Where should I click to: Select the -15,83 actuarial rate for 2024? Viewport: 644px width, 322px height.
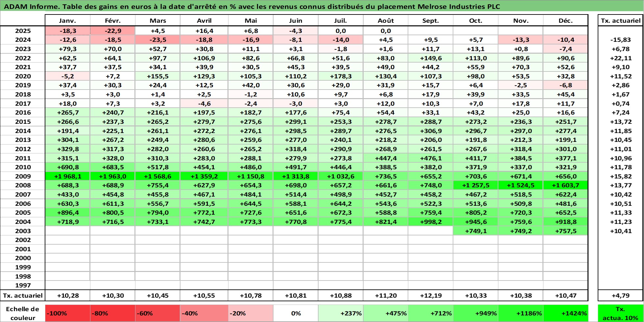coord(620,40)
